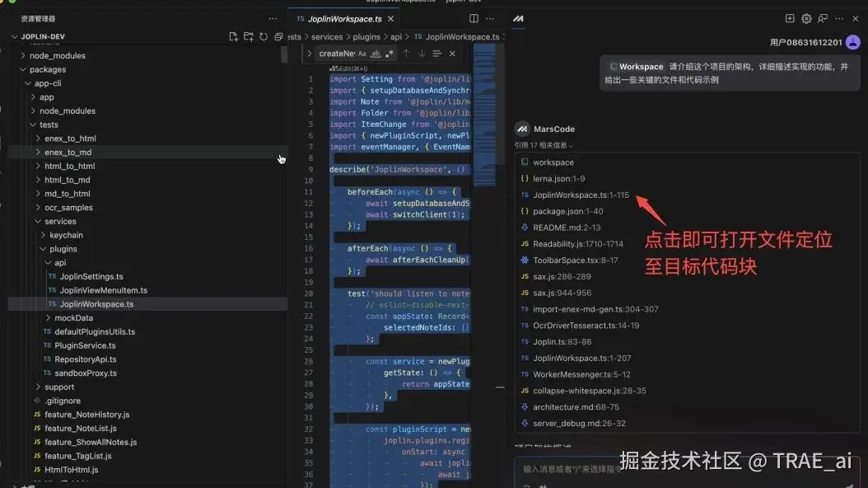Open .gitignore in the file tree

click(x=63, y=401)
